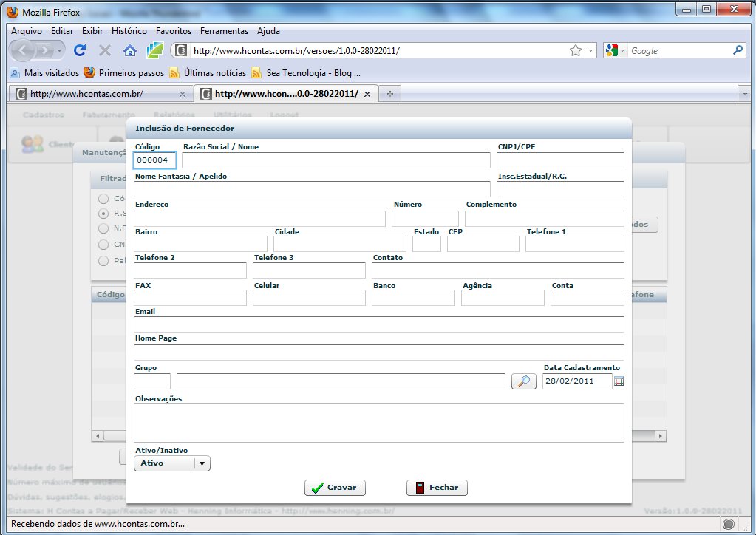Select the last Pal... radio in background filter
The height and width of the screenshot is (535, 756).
(x=103, y=261)
